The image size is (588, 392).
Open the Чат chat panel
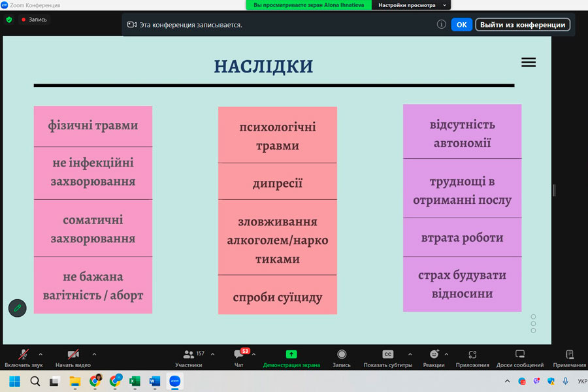(x=239, y=357)
